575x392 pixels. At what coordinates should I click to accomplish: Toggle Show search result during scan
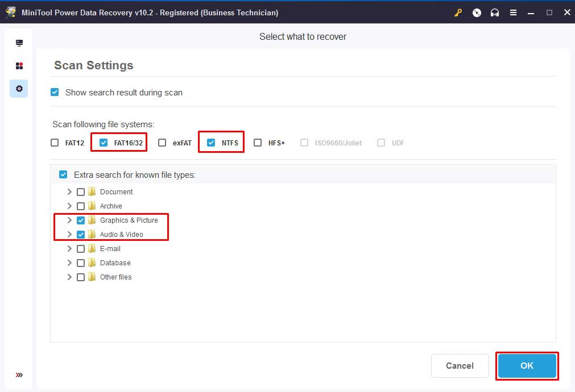point(55,92)
